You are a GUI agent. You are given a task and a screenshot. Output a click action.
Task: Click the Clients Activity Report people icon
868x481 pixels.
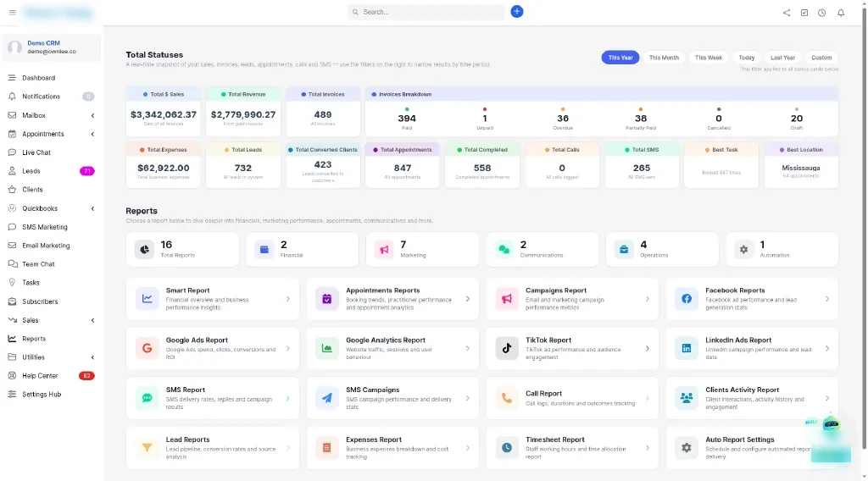point(687,398)
